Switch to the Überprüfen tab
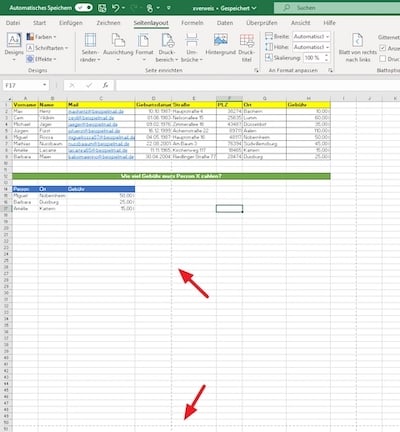The width and height of the screenshot is (400, 432). point(262,23)
